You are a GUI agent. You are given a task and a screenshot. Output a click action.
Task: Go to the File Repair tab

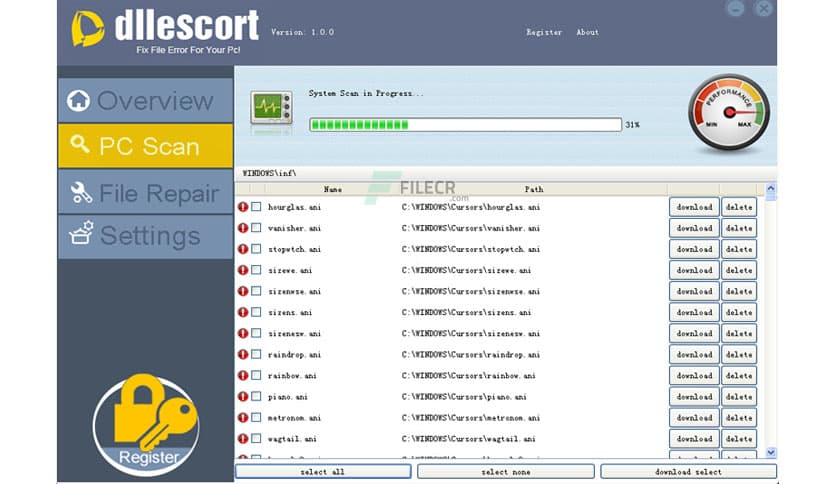146,192
